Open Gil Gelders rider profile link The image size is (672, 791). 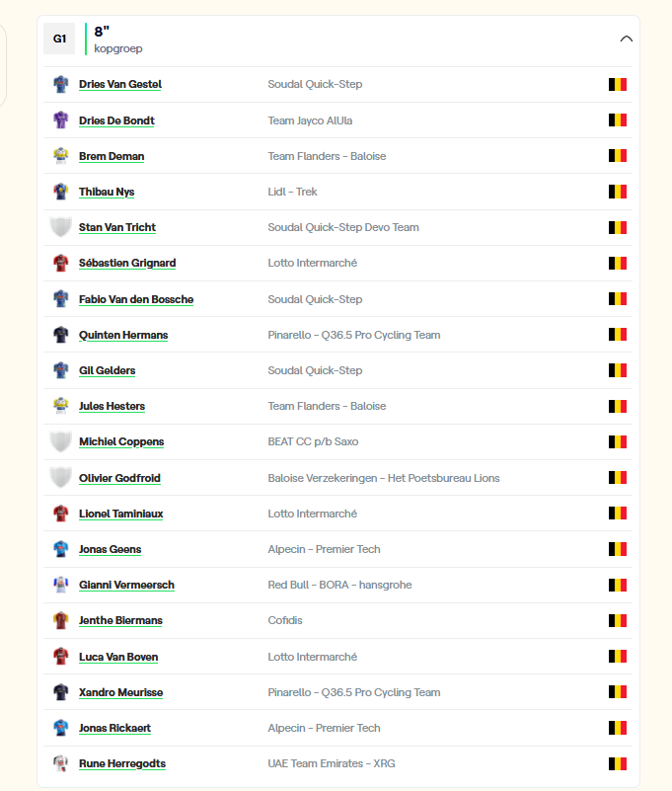108,370
